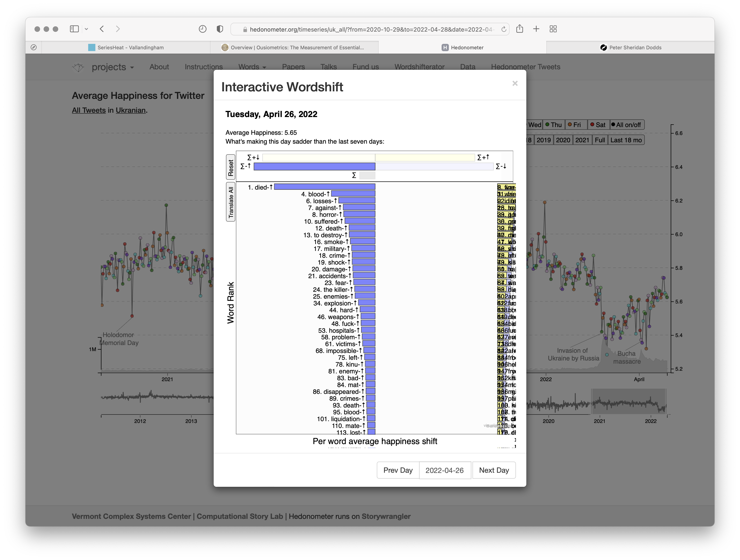Click the '101. liquidation-↑' word label

341,419
